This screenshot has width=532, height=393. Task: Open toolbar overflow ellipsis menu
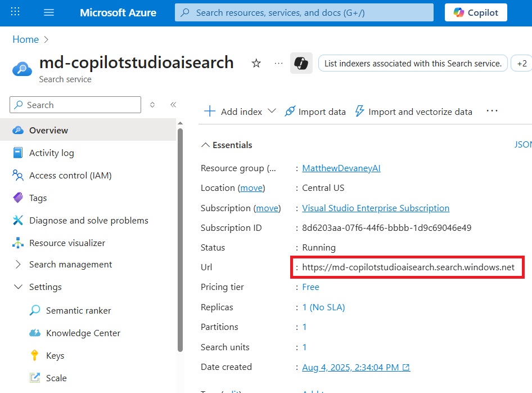[492, 111]
